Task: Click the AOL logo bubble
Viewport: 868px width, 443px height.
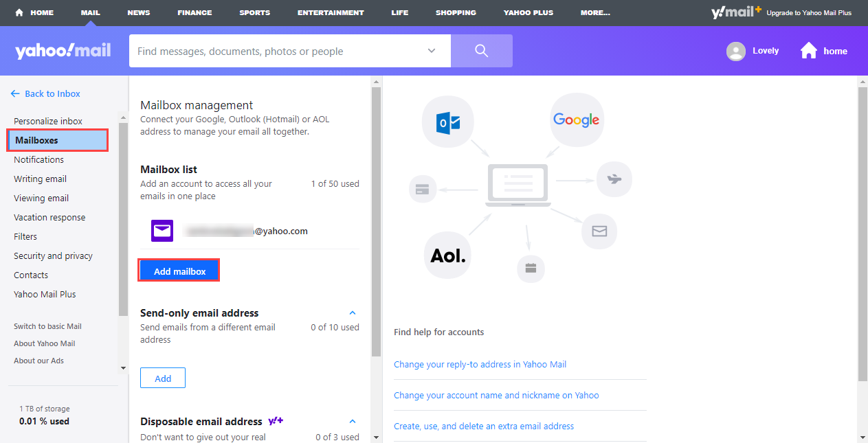Action: [448, 255]
